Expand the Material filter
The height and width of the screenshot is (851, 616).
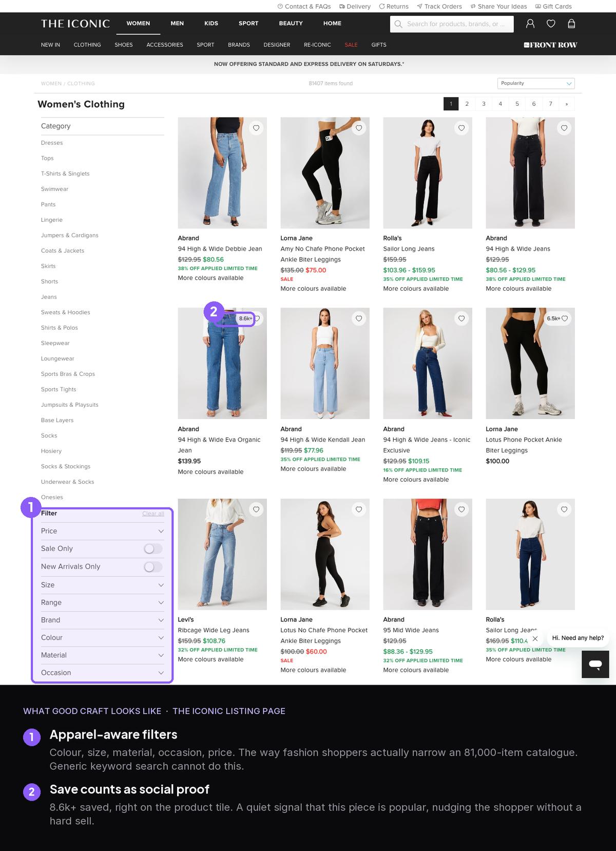tap(103, 655)
